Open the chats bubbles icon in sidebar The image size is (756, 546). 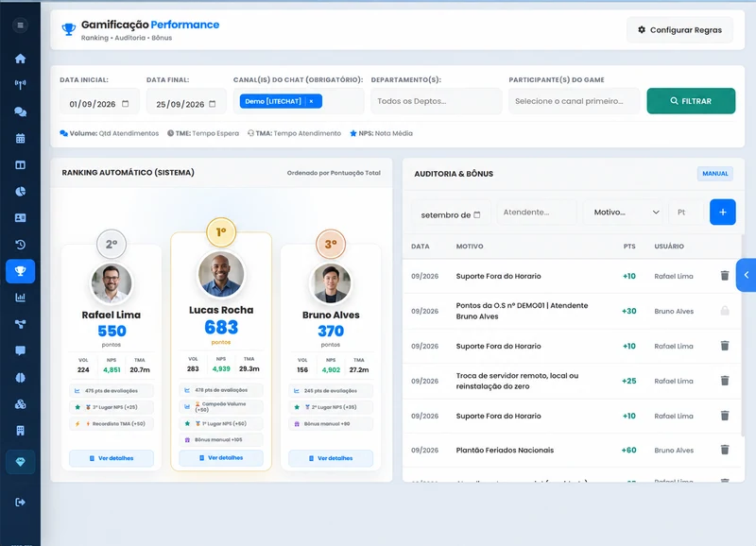(20, 111)
